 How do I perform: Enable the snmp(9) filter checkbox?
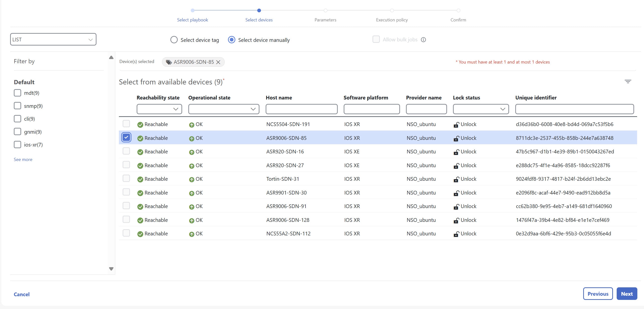coord(17,106)
